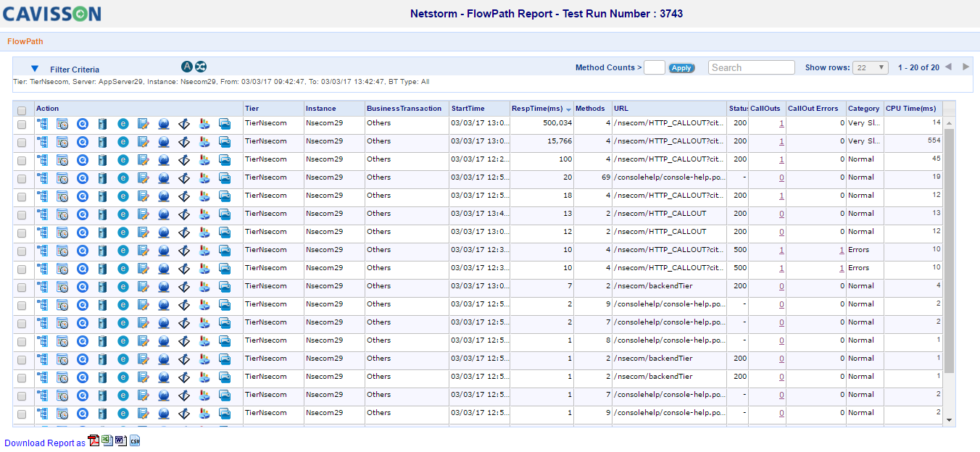Click calendar-clock icon in 500,034 ms row
This screenshot has height=452, width=980.
pos(62,124)
